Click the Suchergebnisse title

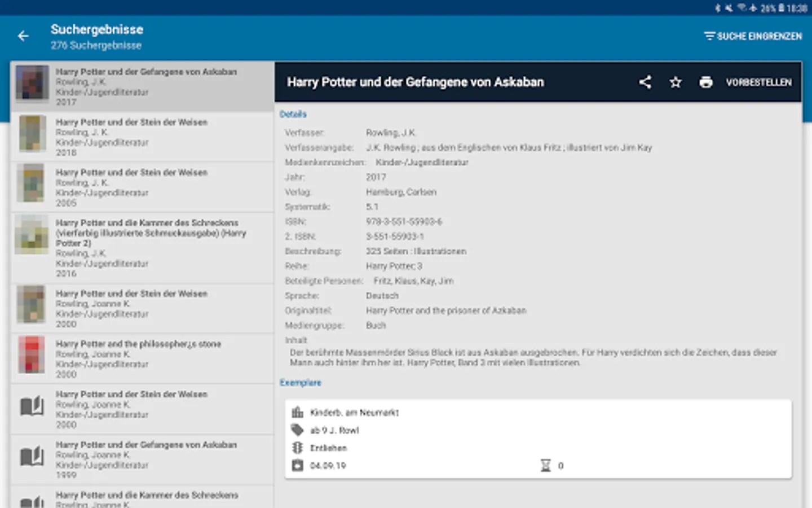click(97, 29)
